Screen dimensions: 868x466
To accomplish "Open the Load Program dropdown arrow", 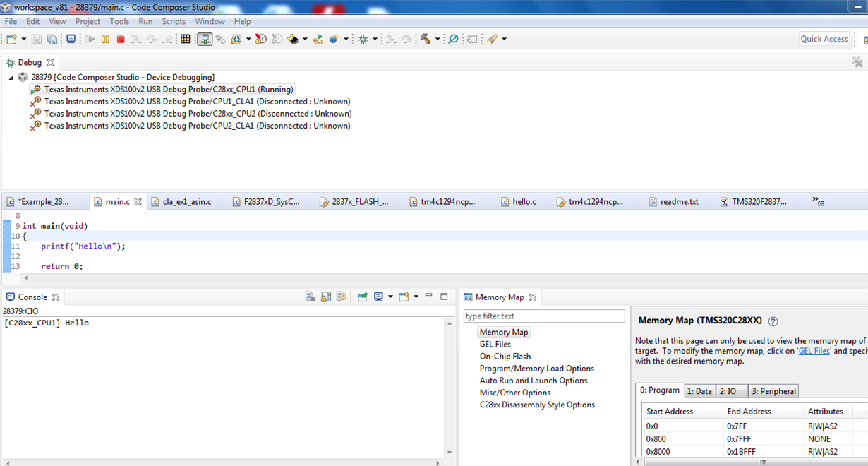I will (x=248, y=40).
